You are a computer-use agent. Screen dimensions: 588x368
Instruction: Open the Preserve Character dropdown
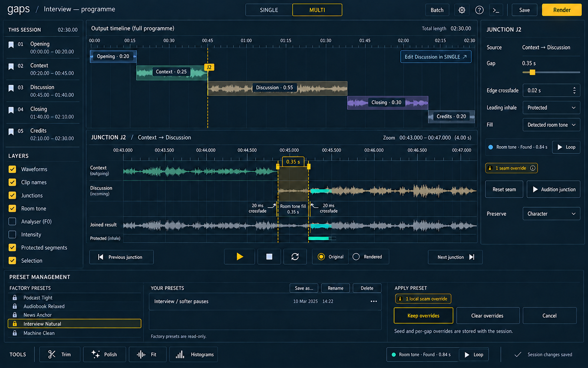pyautogui.click(x=551, y=214)
